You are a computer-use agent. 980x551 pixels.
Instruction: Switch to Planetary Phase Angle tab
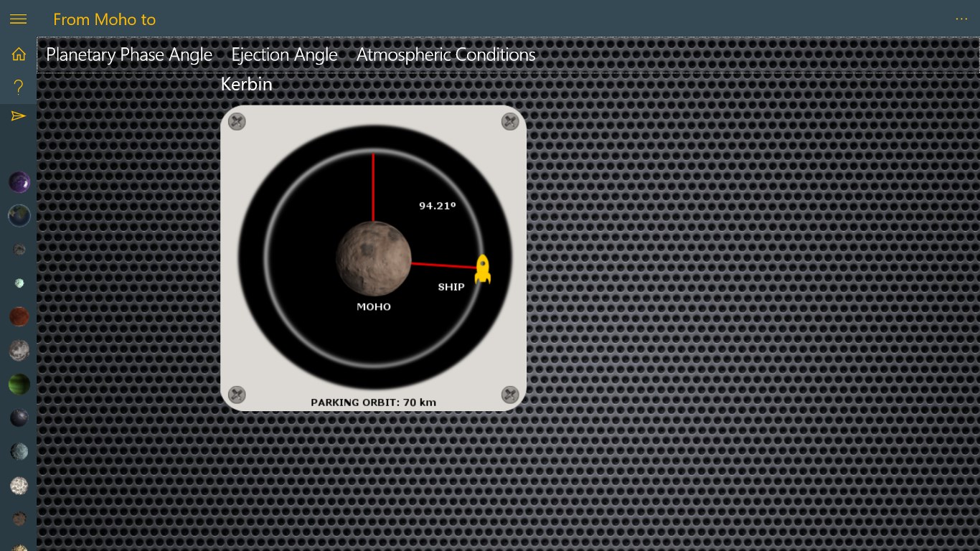pyautogui.click(x=129, y=55)
